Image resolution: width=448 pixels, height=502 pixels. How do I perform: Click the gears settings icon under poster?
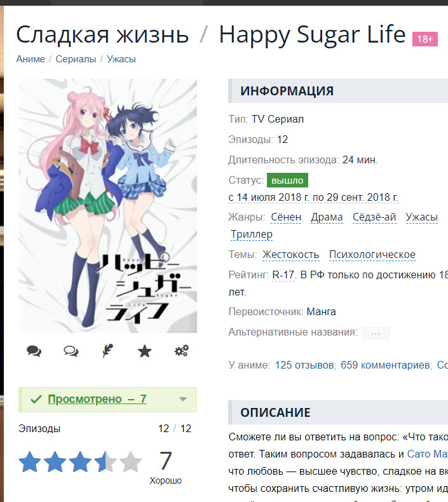click(182, 351)
